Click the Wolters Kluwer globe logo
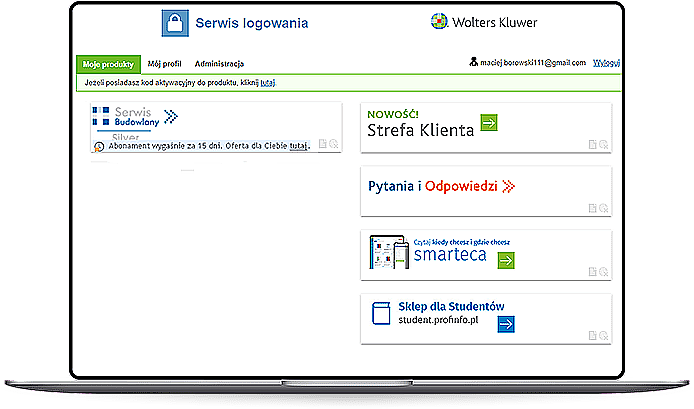 pos(439,21)
